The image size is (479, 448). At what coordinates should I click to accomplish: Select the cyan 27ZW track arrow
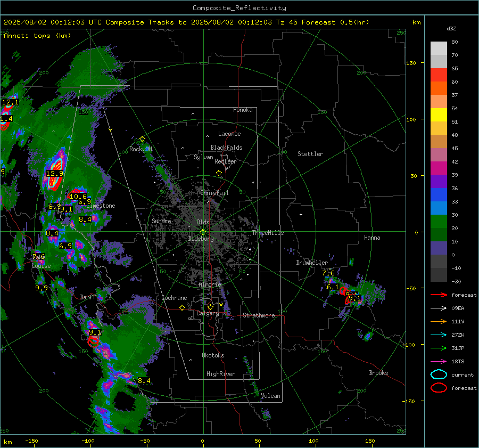(439, 335)
